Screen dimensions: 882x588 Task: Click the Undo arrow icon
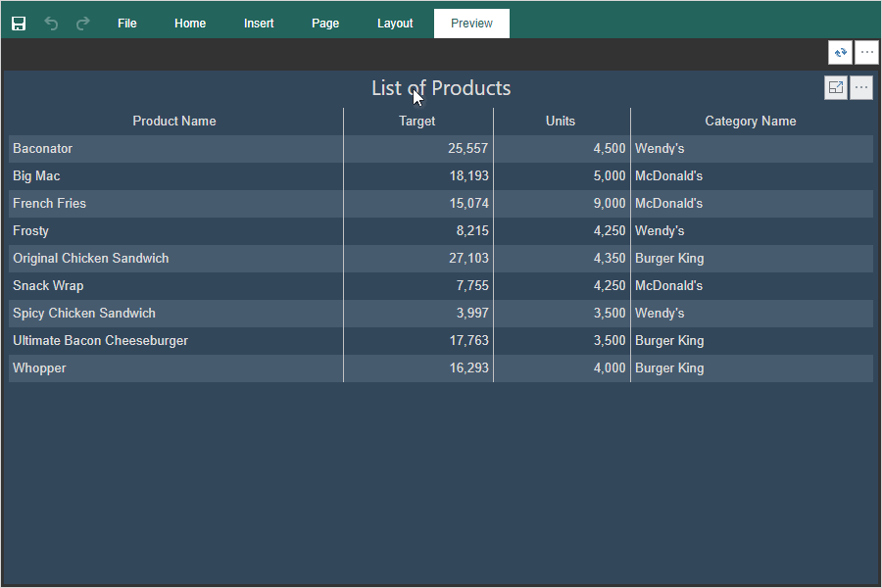[x=51, y=24]
